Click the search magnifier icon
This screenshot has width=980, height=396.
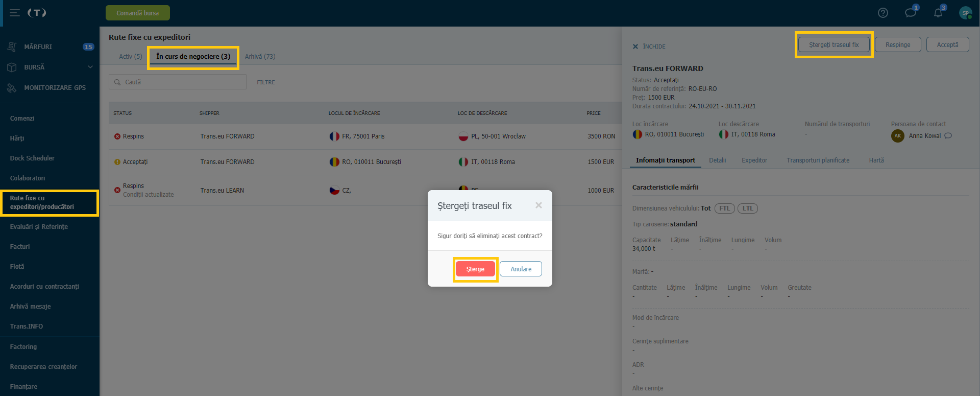coord(117,82)
